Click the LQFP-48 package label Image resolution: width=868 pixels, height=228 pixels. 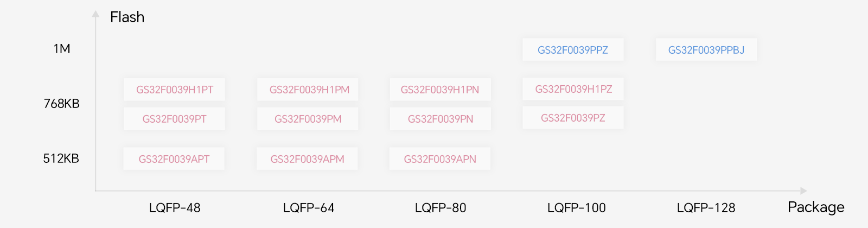pyautogui.click(x=175, y=208)
